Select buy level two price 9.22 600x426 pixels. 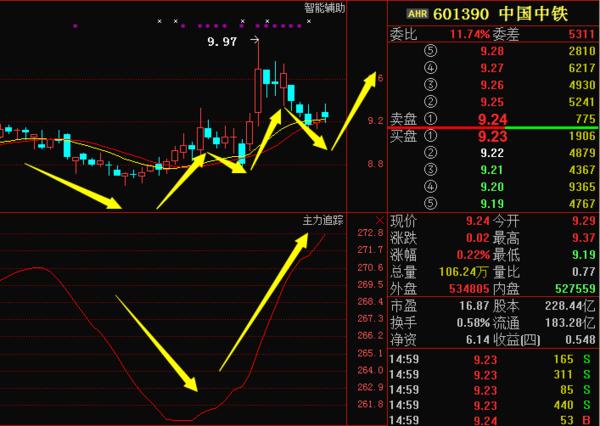(x=492, y=153)
